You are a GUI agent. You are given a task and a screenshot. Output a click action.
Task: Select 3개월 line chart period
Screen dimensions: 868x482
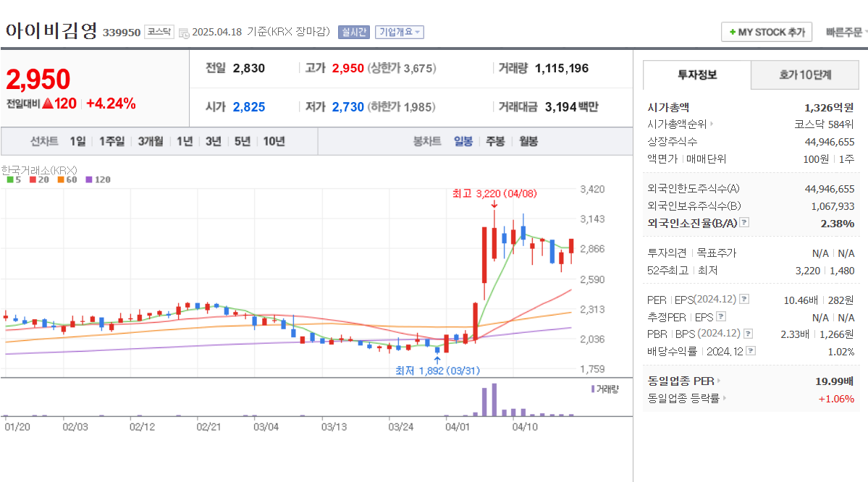coord(151,142)
